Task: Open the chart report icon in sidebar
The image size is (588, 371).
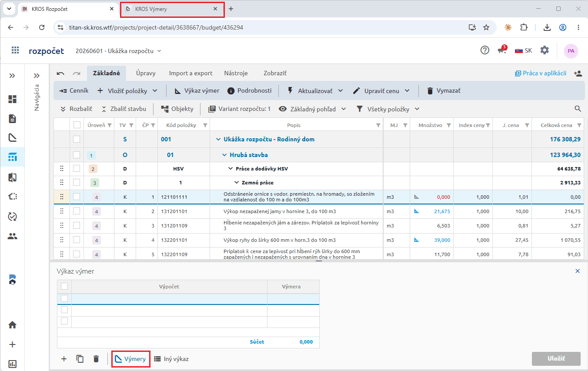Action: point(13,364)
